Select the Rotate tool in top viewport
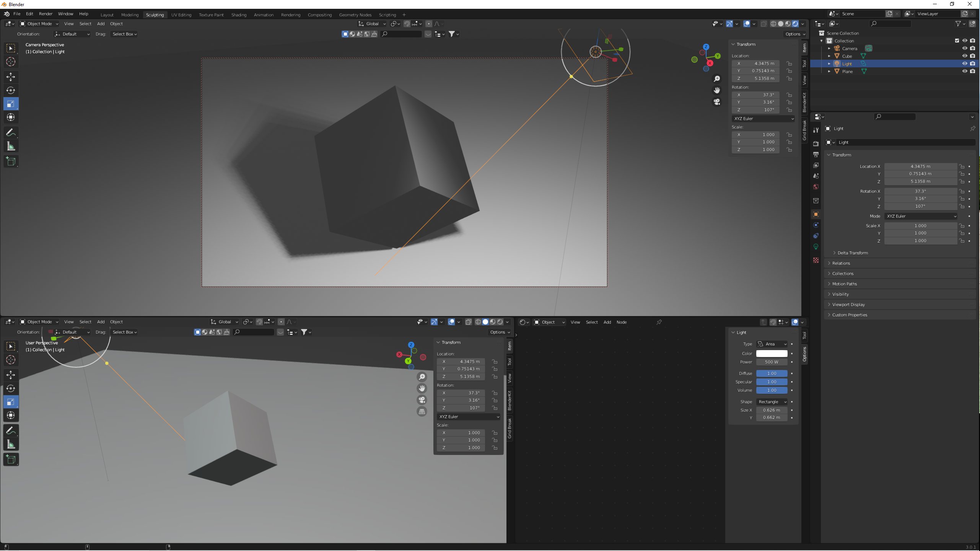 click(11, 90)
